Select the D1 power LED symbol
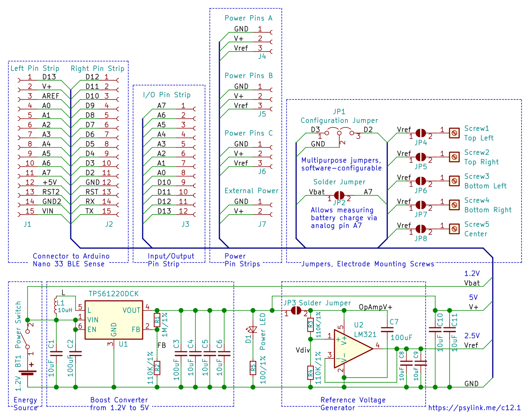The image size is (530, 420). [x=253, y=330]
